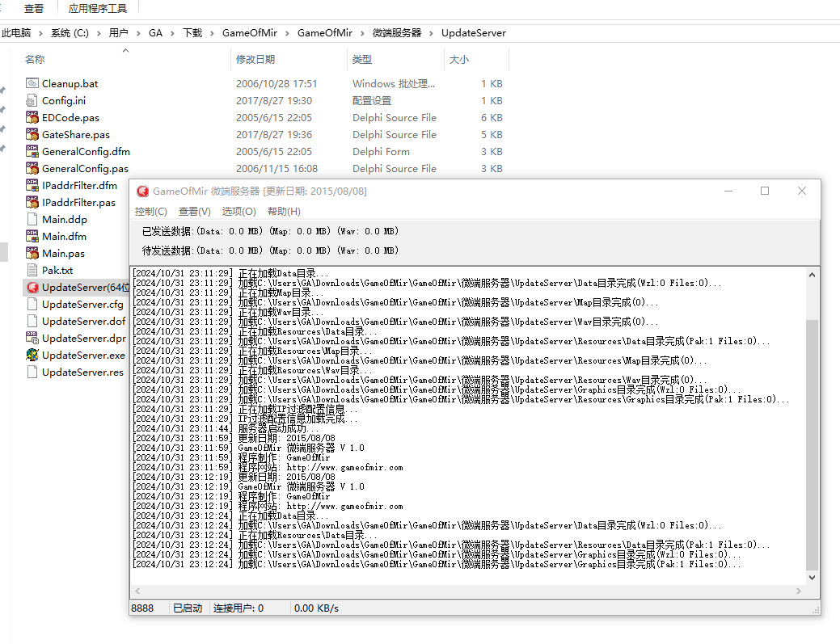The image size is (840, 644).
Task: Click the 8888 port status bar entry
Action: point(142,608)
